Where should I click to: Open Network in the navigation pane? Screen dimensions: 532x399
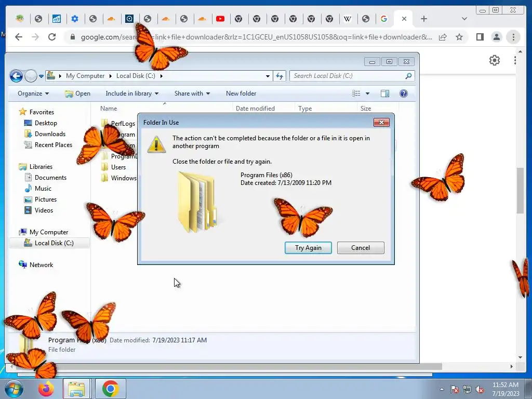36,264
